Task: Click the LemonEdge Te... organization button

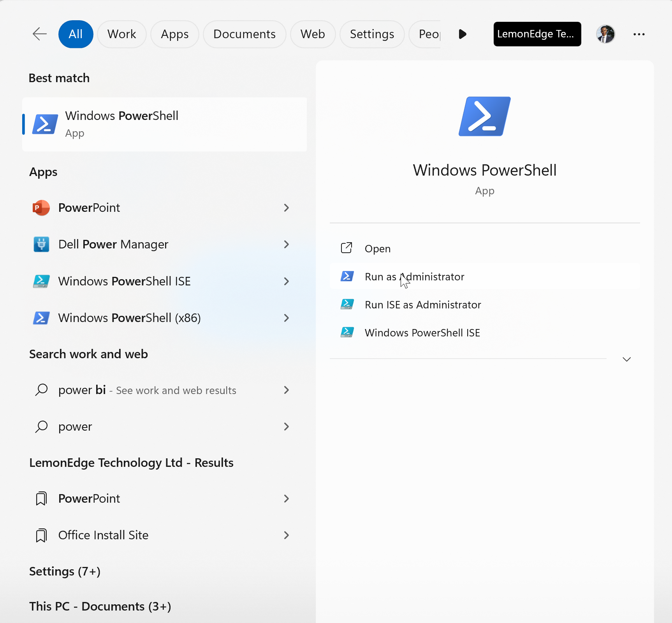Action: click(x=537, y=34)
